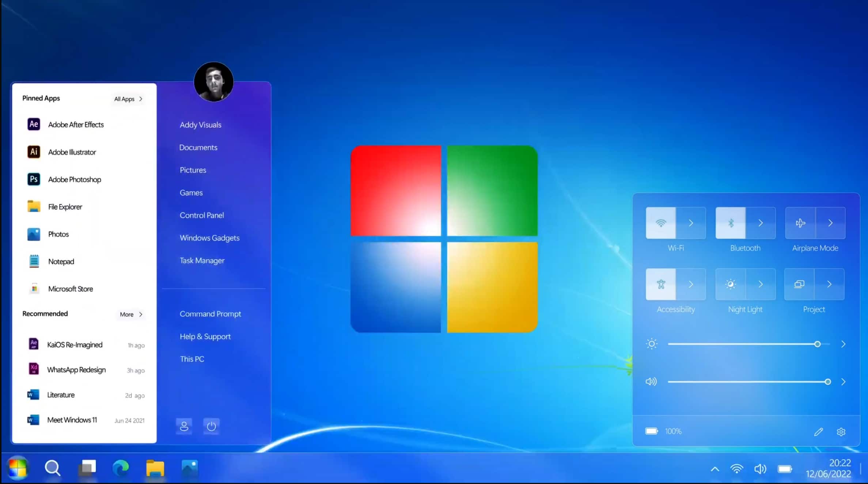Enable Airplane Mode
Viewport: 868px width, 484px height.
(x=800, y=223)
